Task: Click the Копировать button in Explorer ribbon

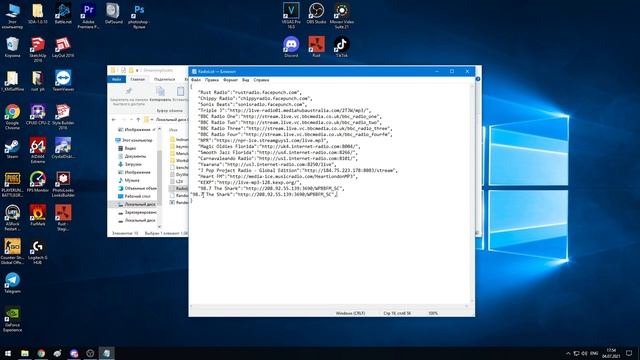Action: [160, 94]
